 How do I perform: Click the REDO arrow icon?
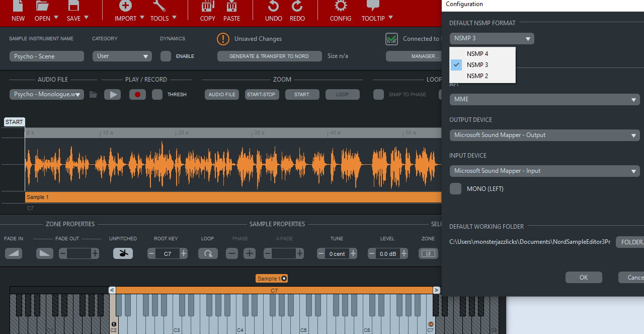click(x=297, y=7)
